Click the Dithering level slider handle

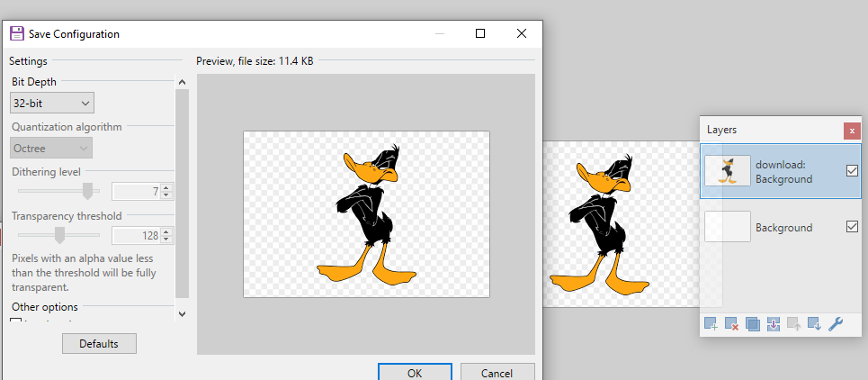87,191
